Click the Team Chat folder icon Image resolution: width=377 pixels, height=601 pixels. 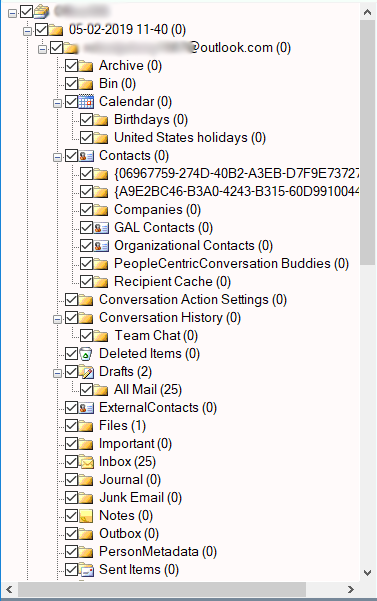point(101,336)
